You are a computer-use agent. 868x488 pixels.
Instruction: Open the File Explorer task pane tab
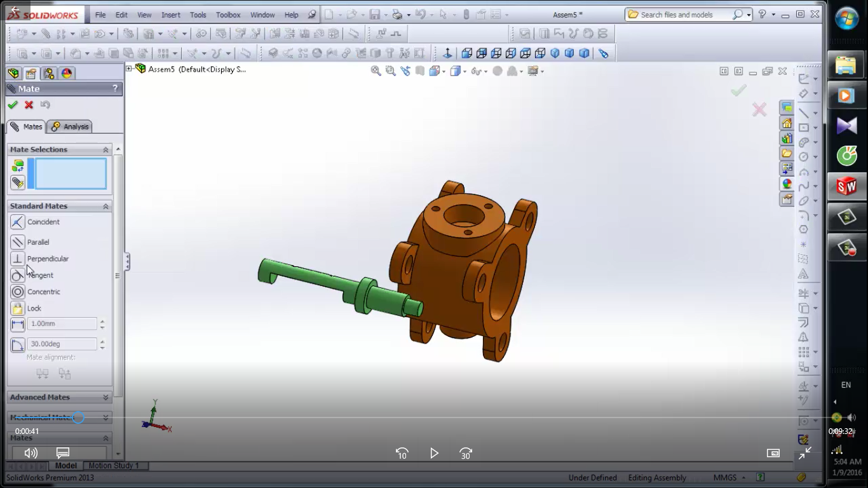pyautogui.click(x=787, y=154)
